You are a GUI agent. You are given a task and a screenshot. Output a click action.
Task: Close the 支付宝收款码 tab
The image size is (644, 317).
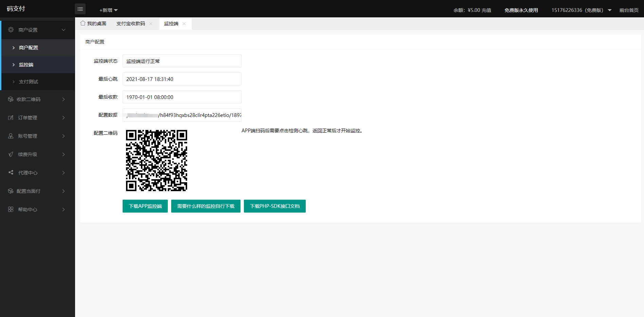[x=151, y=24]
